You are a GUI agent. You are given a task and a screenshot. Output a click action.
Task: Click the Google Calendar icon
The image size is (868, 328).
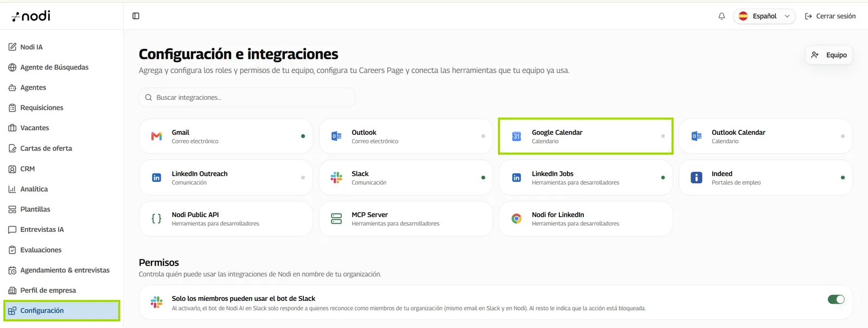[x=516, y=136]
